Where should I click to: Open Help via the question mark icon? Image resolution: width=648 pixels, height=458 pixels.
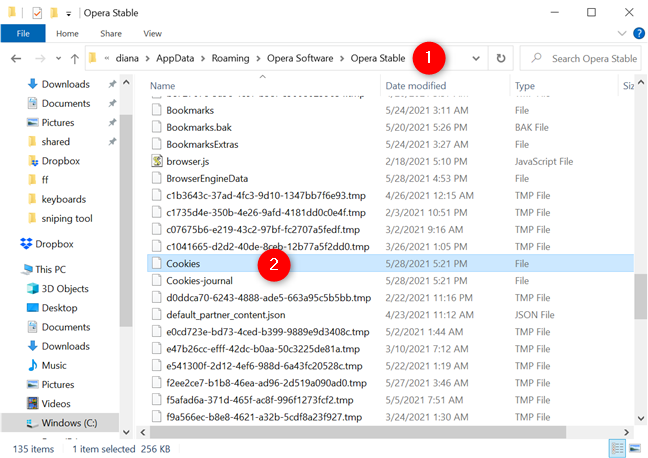(638, 33)
